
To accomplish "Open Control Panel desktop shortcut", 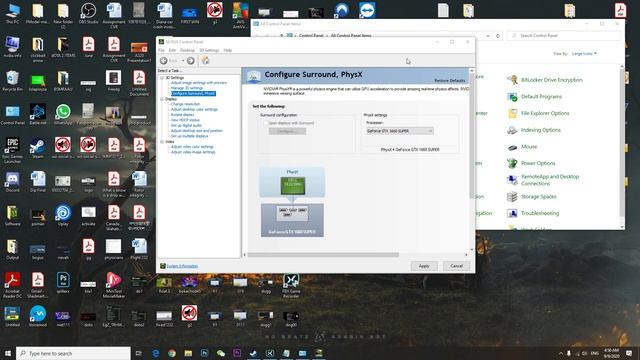I will pyautogui.click(x=12, y=114).
